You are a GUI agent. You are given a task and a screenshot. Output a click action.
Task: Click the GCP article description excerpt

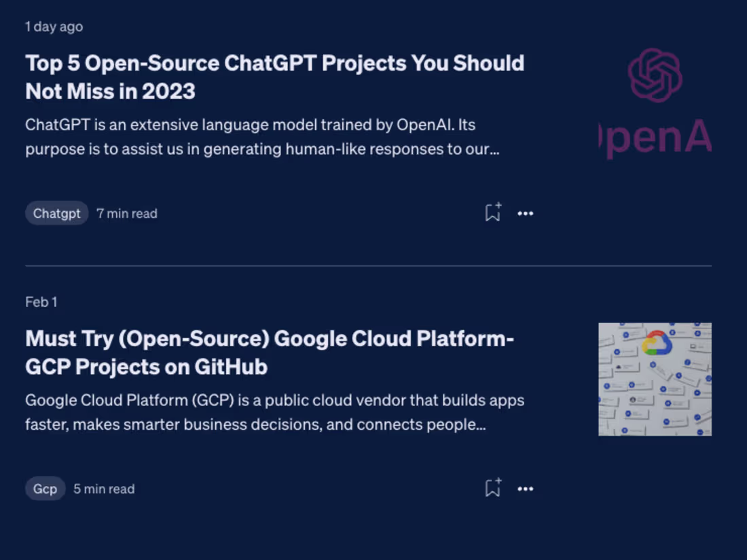tap(274, 413)
